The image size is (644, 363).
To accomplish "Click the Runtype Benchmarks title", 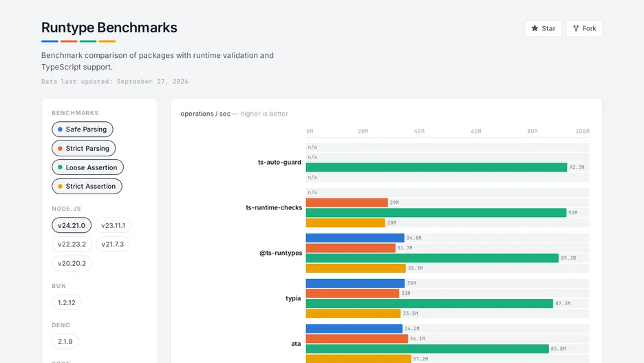I will [109, 28].
